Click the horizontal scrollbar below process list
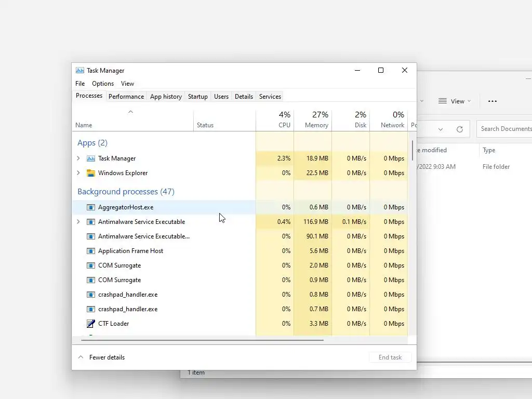The image size is (532, 399). pyautogui.click(x=202, y=340)
